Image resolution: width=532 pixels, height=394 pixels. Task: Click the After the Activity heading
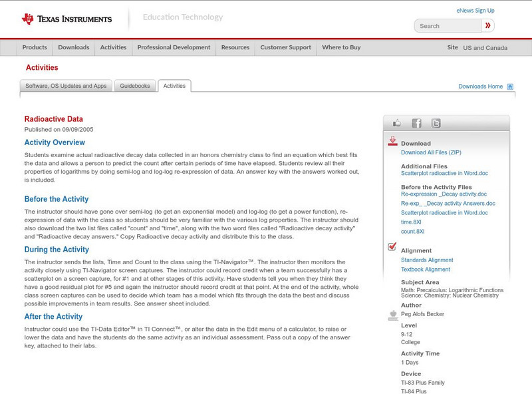[53, 317]
